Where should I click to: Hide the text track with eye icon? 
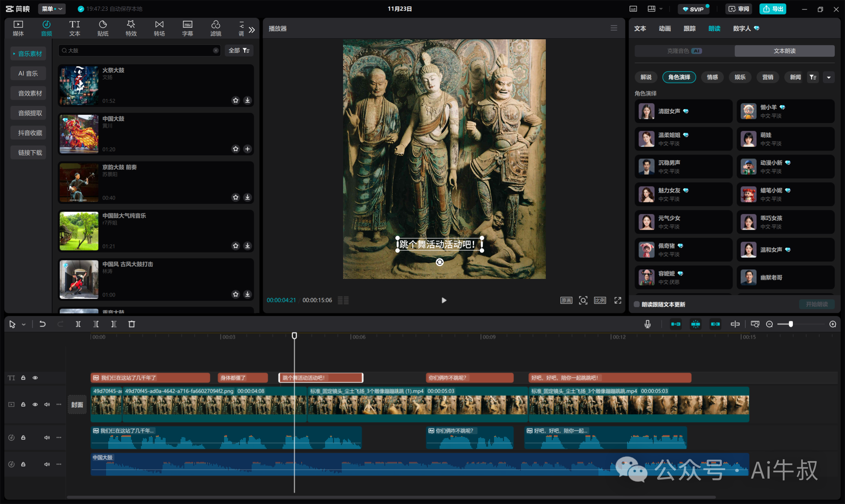35,378
